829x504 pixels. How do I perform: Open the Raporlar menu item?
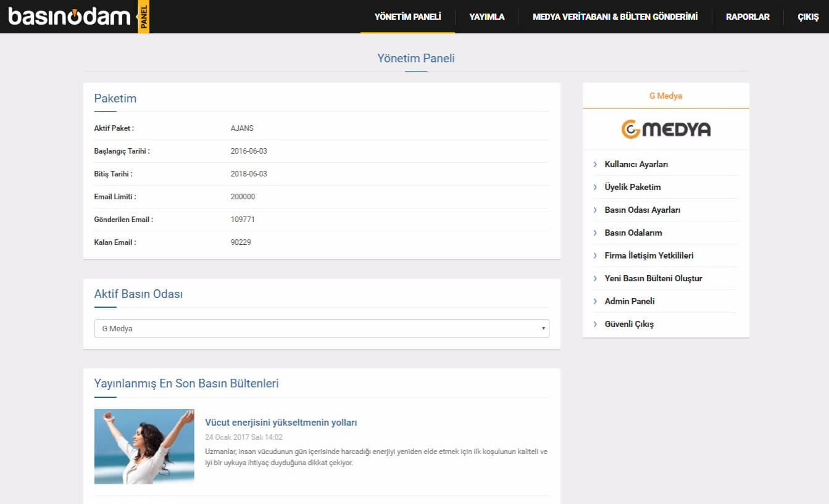(x=748, y=17)
